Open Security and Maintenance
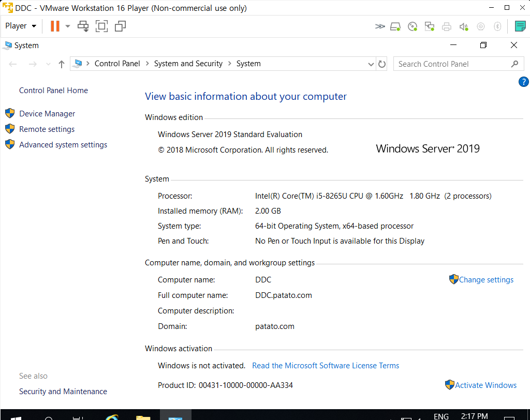The height and width of the screenshot is (420, 530). [63, 391]
